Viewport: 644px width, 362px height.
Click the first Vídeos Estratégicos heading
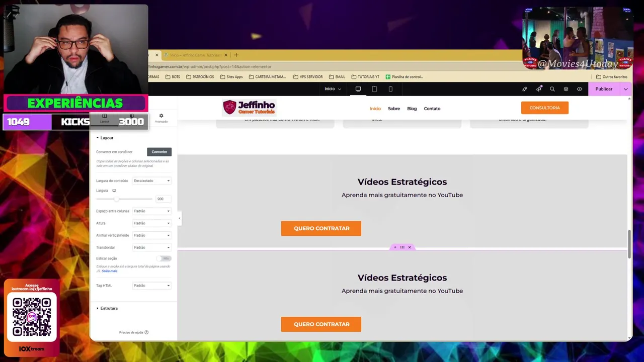pos(402,182)
